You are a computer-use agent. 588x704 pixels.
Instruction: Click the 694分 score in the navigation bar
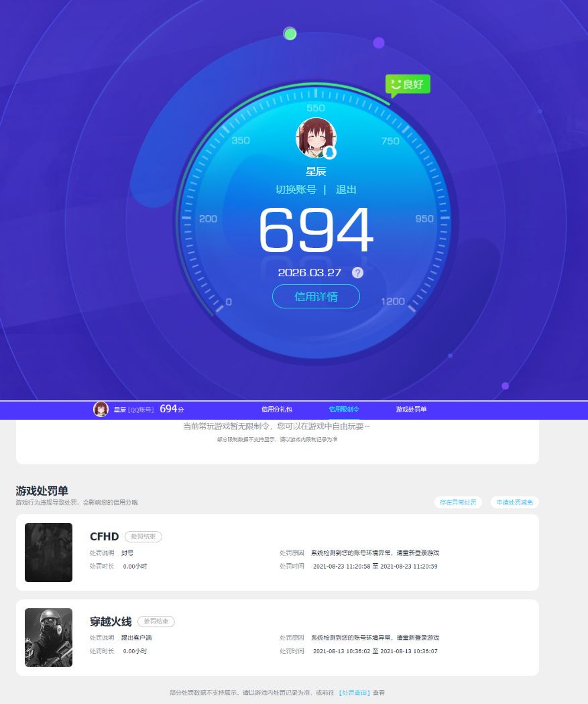172,408
